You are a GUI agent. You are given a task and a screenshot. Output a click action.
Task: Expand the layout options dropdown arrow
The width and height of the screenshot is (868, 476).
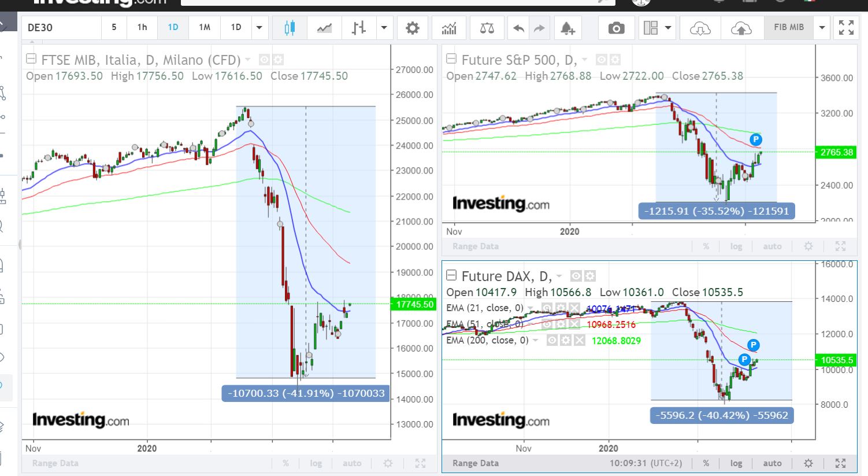coord(669,28)
